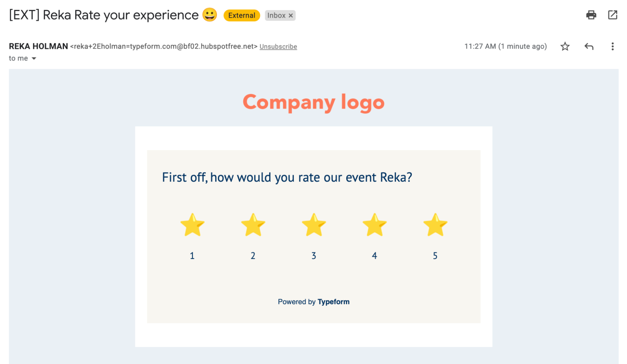
Task: Click the Unsubscribe link
Action: [x=278, y=47]
